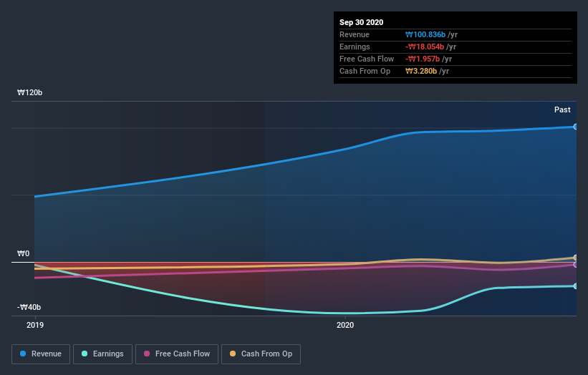Click the ₩120b y-axis label
Viewport: 588px width, 375px height.
29,92
